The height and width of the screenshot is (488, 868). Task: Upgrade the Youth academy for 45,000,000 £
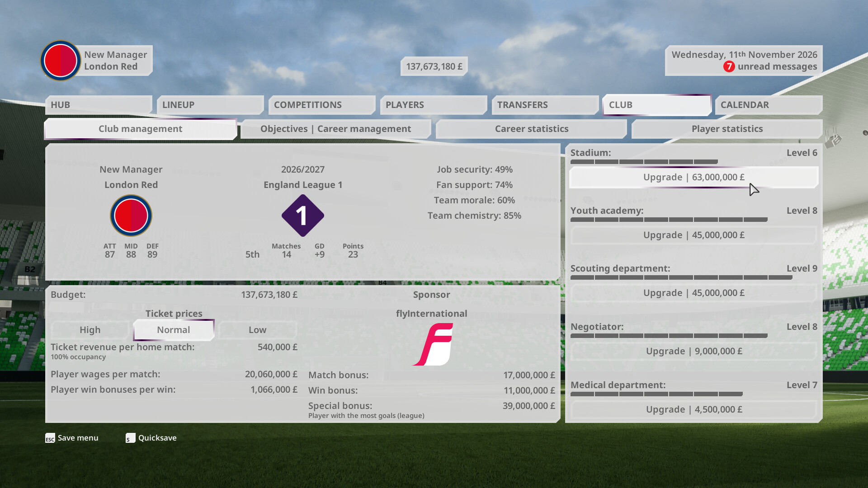(694, 235)
